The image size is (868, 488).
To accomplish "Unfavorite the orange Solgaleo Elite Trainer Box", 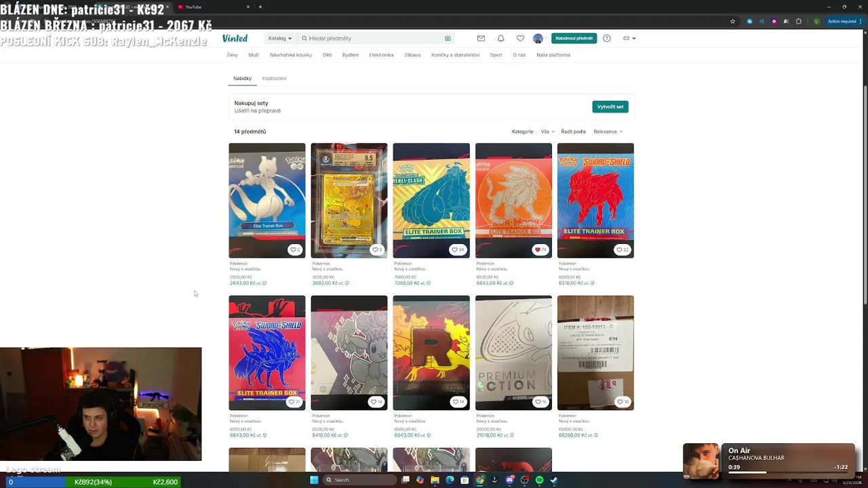I will [x=540, y=249].
